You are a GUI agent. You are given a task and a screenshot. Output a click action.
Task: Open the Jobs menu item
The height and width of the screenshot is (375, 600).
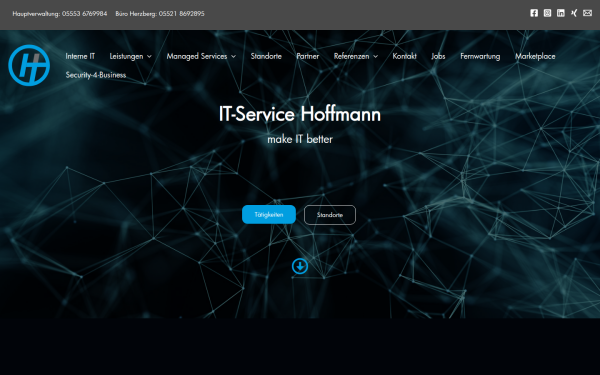point(438,56)
